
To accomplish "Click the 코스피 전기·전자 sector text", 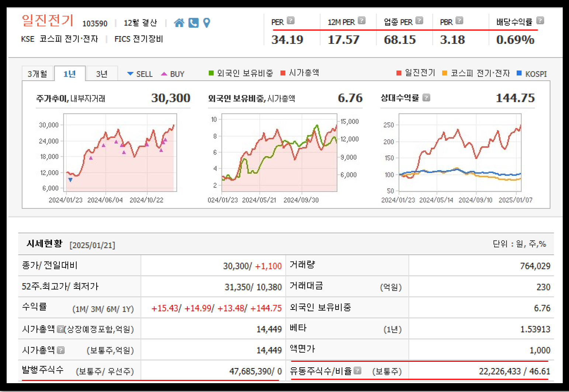I will click(x=69, y=39).
